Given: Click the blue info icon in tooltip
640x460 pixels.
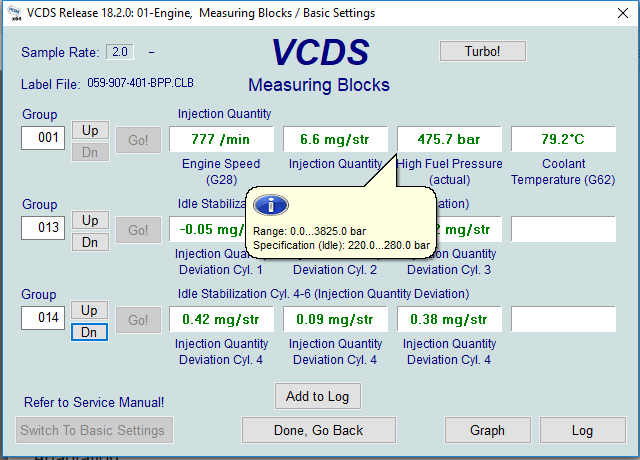Looking at the screenshot, I should click(271, 205).
